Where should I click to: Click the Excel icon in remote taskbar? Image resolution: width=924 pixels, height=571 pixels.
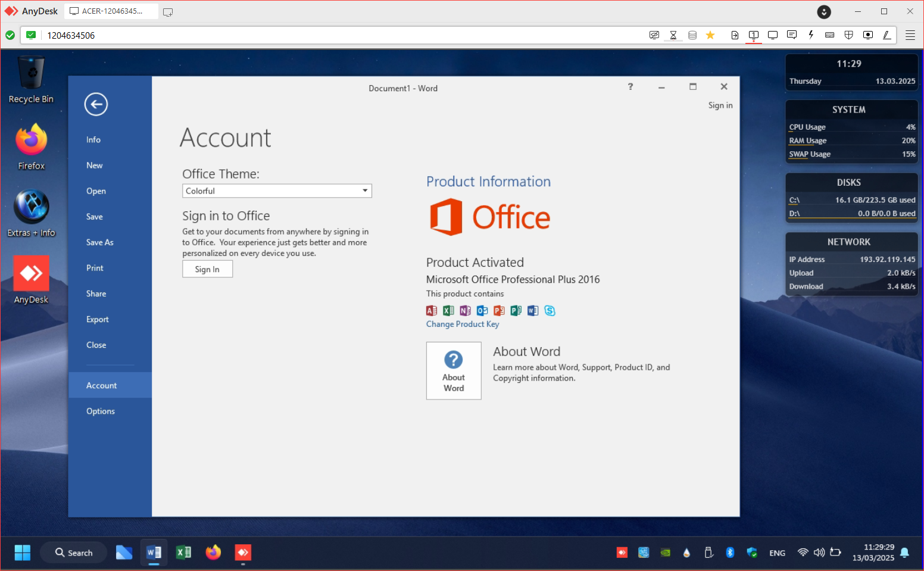click(x=183, y=553)
